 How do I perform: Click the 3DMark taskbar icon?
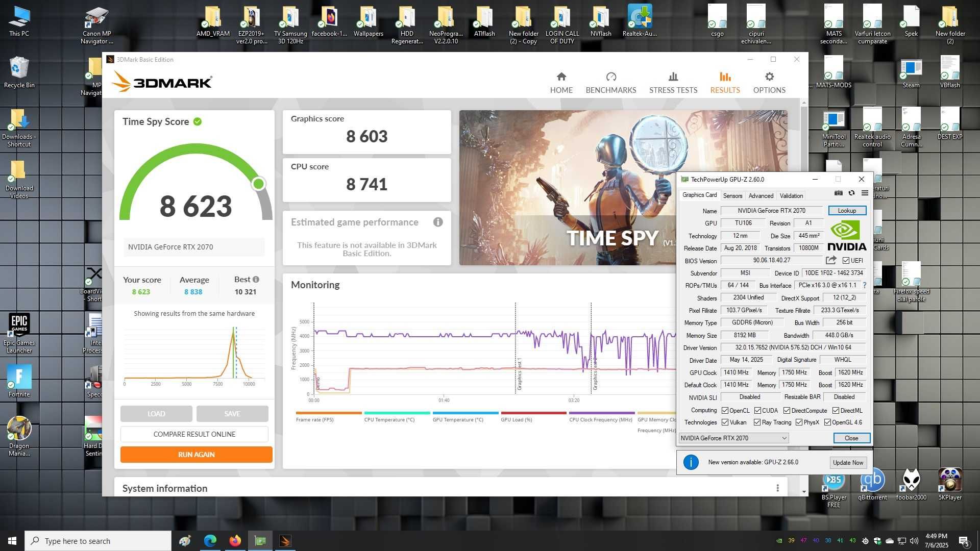(x=285, y=541)
